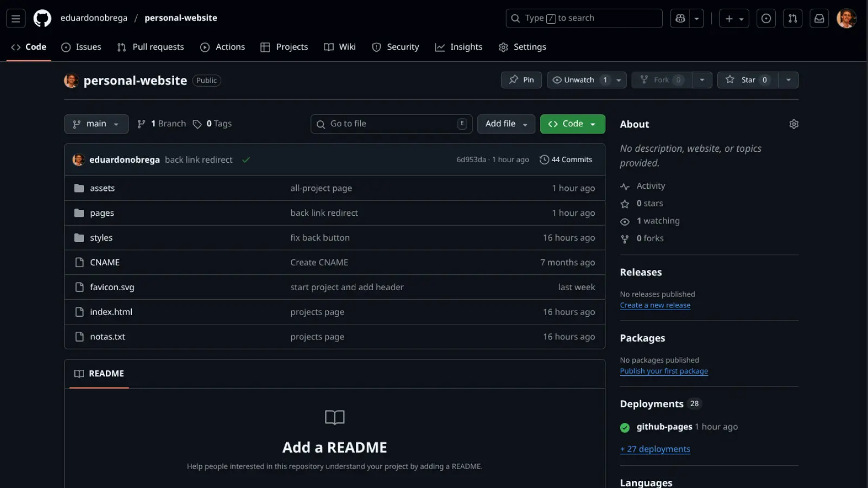Open the Add file dropdown
This screenshot has width=868, height=488.
tap(506, 124)
